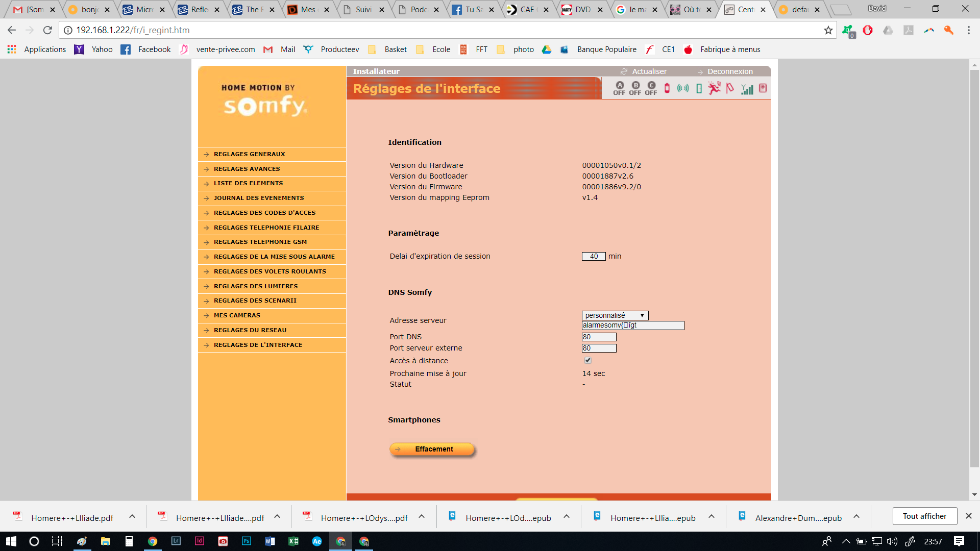Click the GSM signal strength bars icon
The image size is (980, 551).
[x=747, y=89]
